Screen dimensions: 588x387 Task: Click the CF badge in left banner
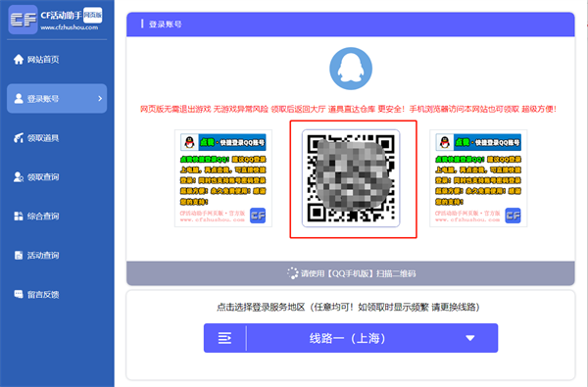click(x=258, y=216)
